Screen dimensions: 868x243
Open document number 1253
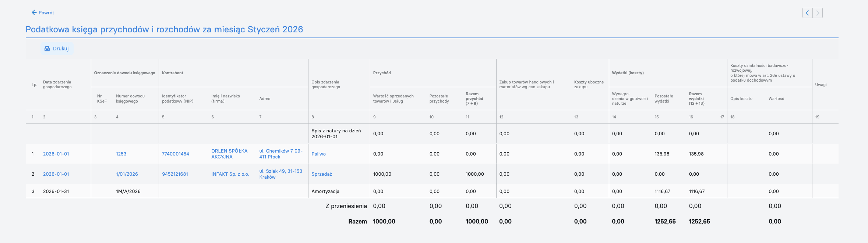click(x=121, y=154)
